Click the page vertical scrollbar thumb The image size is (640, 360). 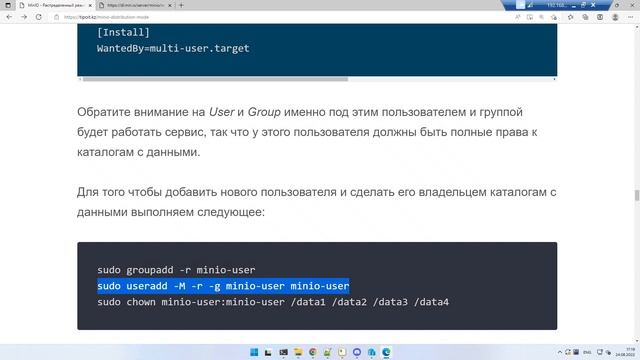637,195
